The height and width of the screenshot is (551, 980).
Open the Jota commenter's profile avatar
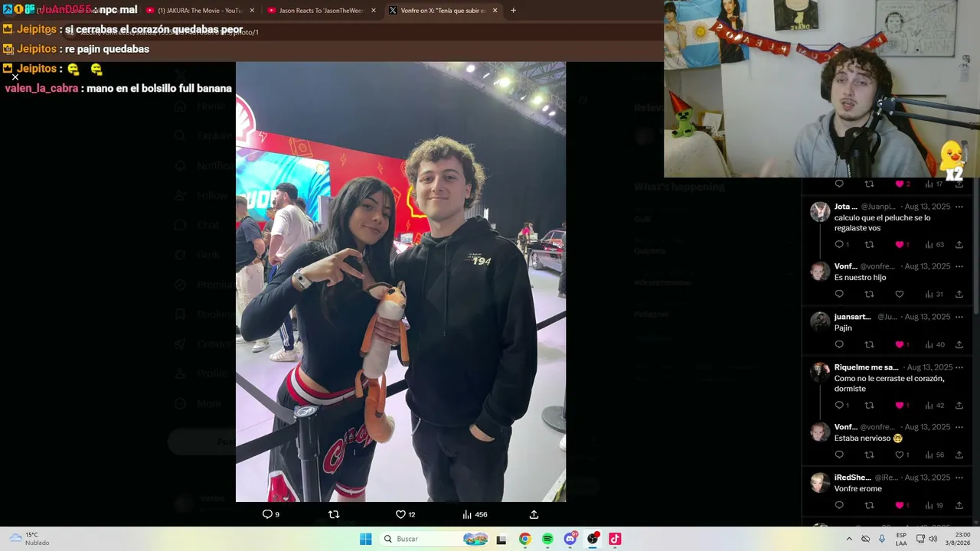click(x=820, y=212)
